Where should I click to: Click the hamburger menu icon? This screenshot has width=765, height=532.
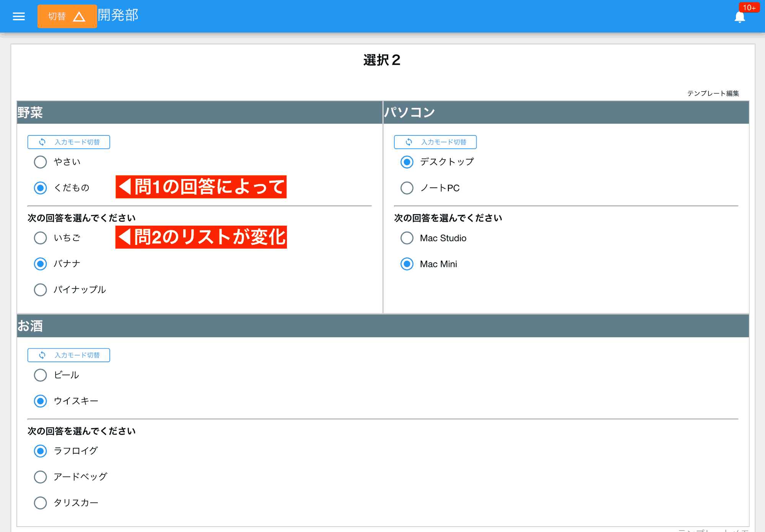coord(19,16)
